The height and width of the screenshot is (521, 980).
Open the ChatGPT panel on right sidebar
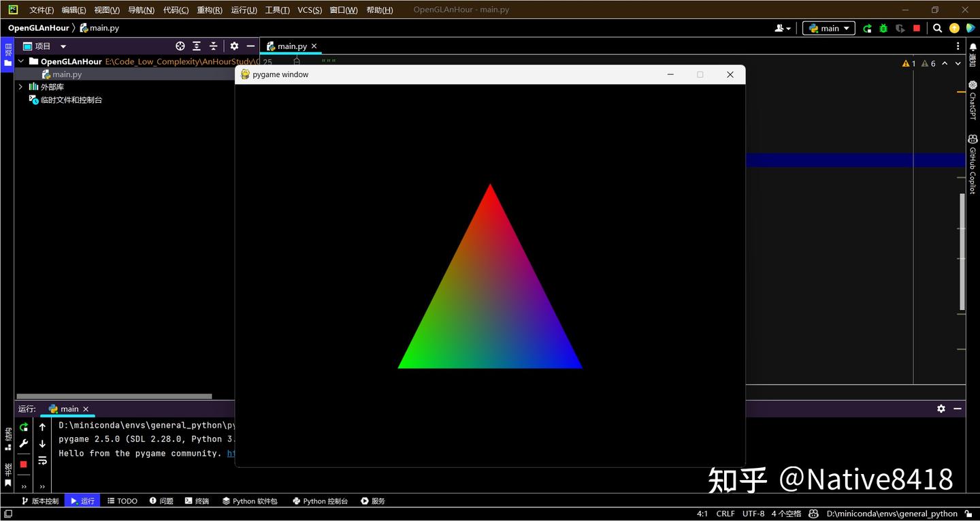point(972,102)
